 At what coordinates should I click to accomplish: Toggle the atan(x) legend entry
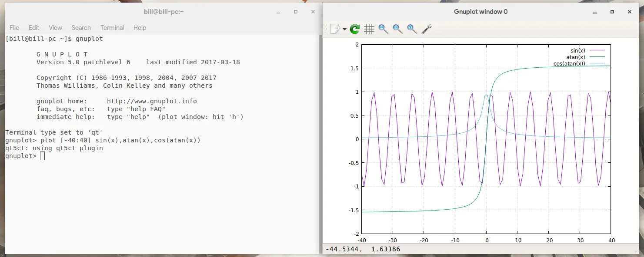pyautogui.click(x=585, y=57)
